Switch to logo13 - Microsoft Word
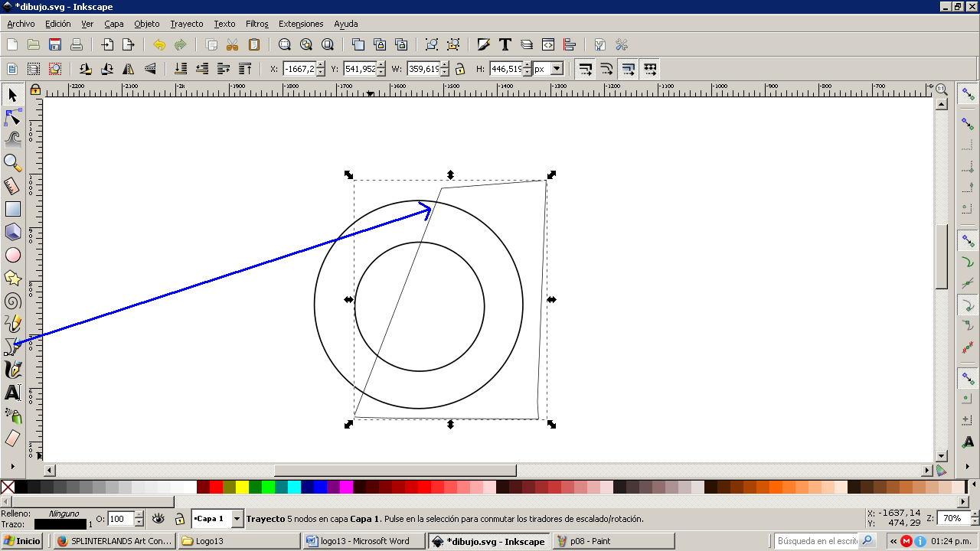 click(x=364, y=541)
